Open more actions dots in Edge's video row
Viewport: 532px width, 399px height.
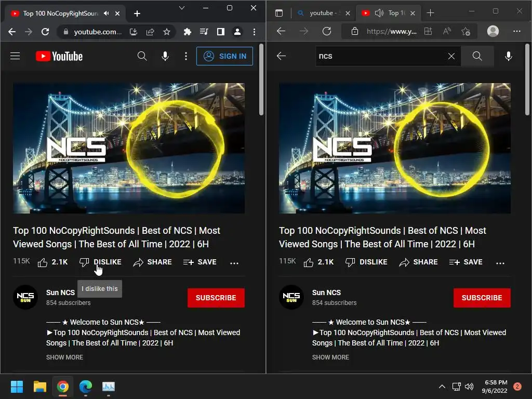tap(500, 263)
